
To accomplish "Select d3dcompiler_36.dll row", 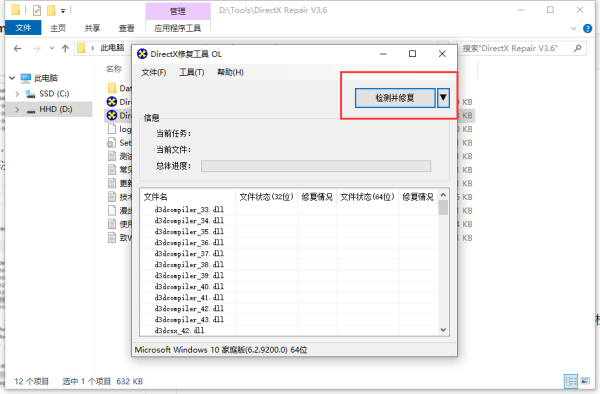I will [289, 243].
